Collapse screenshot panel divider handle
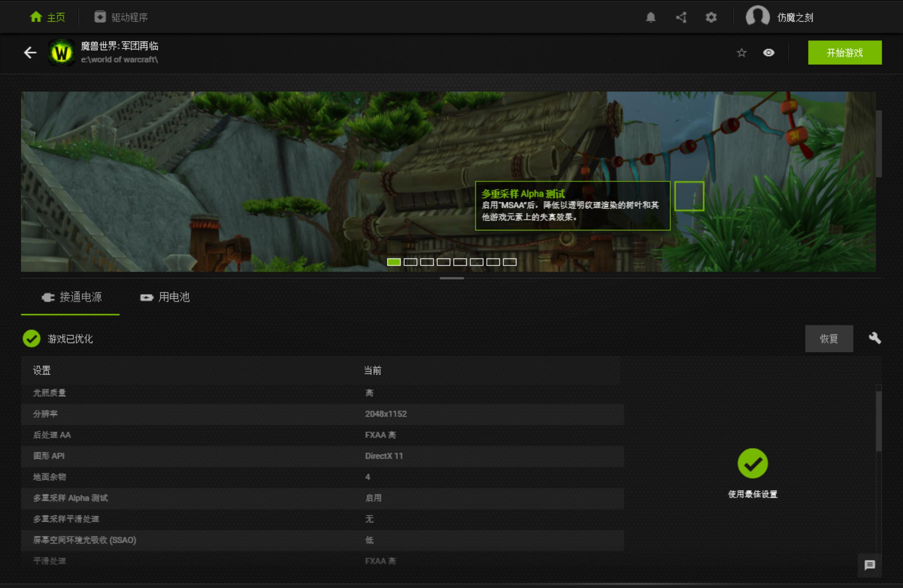903x588 pixels. [x=451, y=278]
